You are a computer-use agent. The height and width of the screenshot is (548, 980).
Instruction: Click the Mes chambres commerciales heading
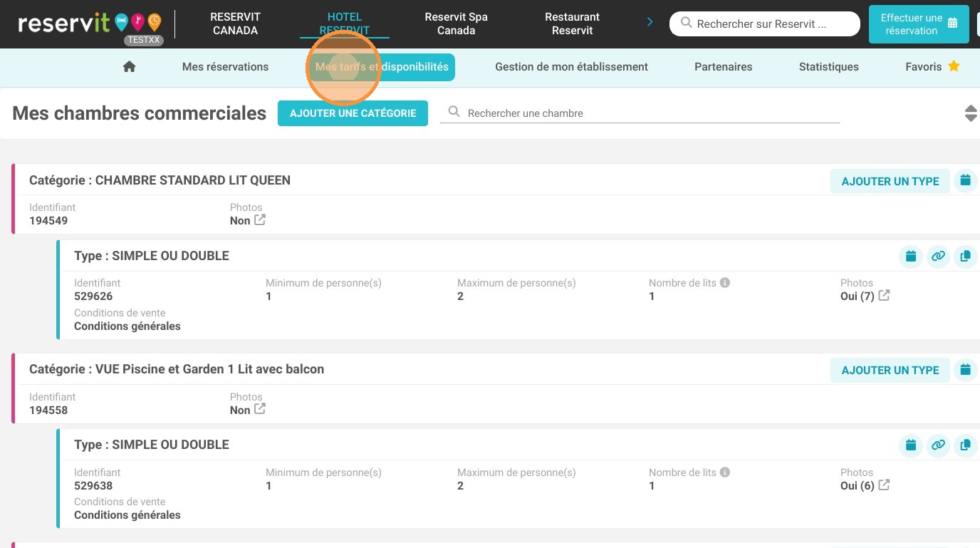pos(140,113)
